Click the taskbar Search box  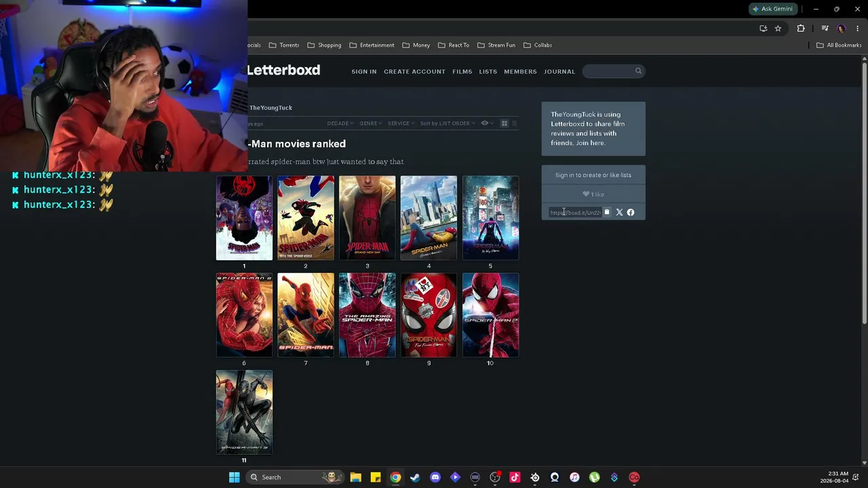point(295,477)
